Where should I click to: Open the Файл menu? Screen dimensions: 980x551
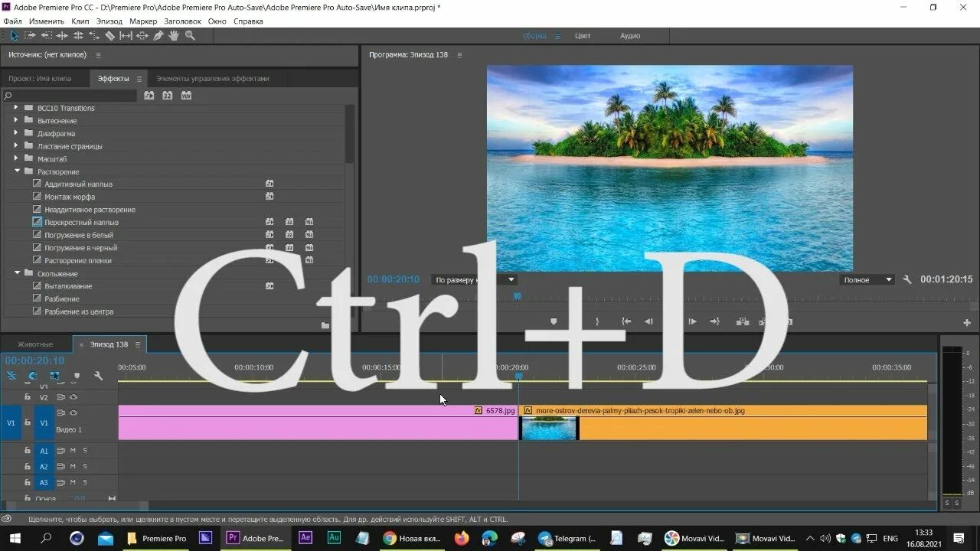tap(12, 21)
